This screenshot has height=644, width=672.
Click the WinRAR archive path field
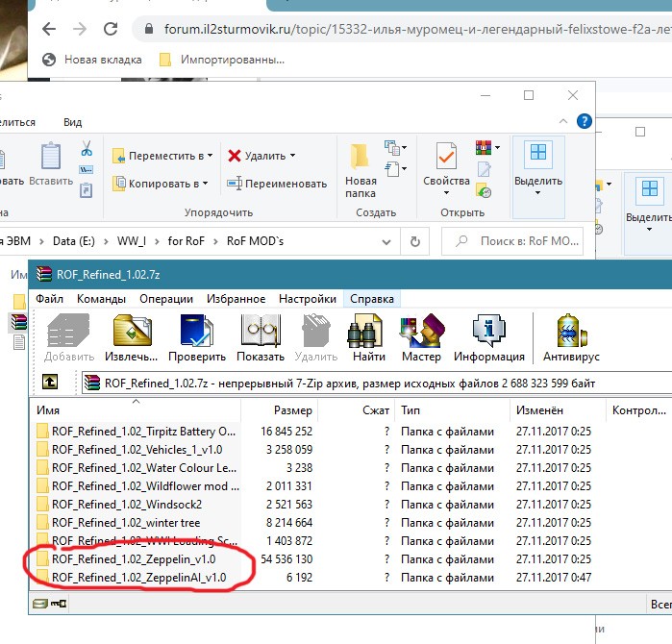point(377,383)
